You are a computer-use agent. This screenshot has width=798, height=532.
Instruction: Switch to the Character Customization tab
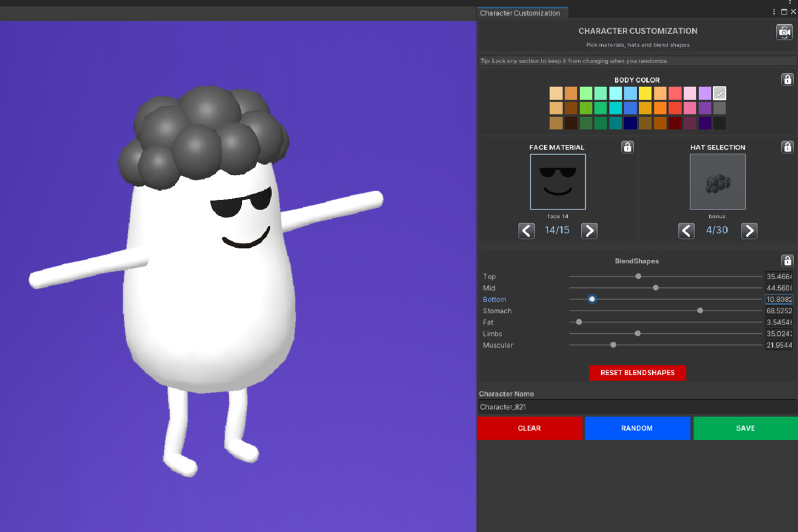point(522,12)
